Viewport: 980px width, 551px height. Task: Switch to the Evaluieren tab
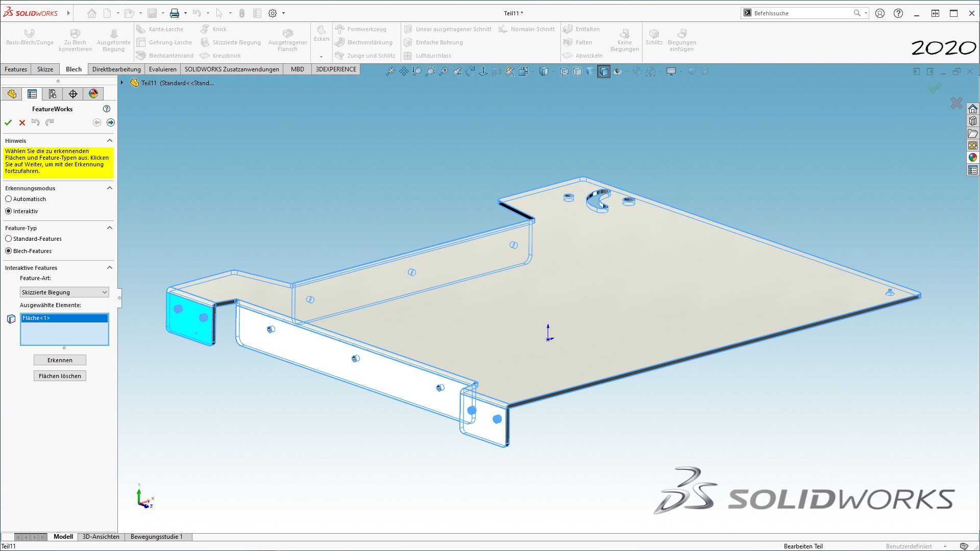[163, 69]
